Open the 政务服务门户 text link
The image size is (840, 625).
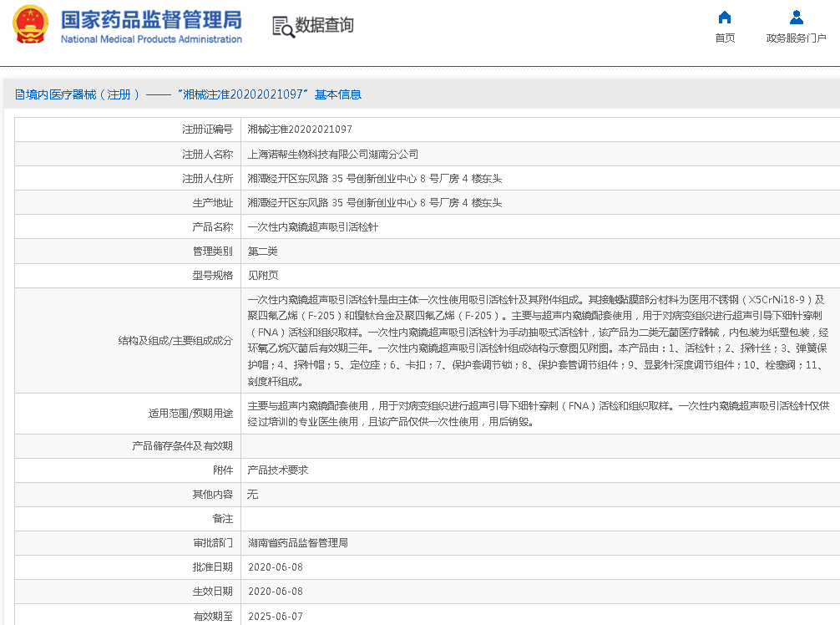pyautogui.click(x=796, y=38)
